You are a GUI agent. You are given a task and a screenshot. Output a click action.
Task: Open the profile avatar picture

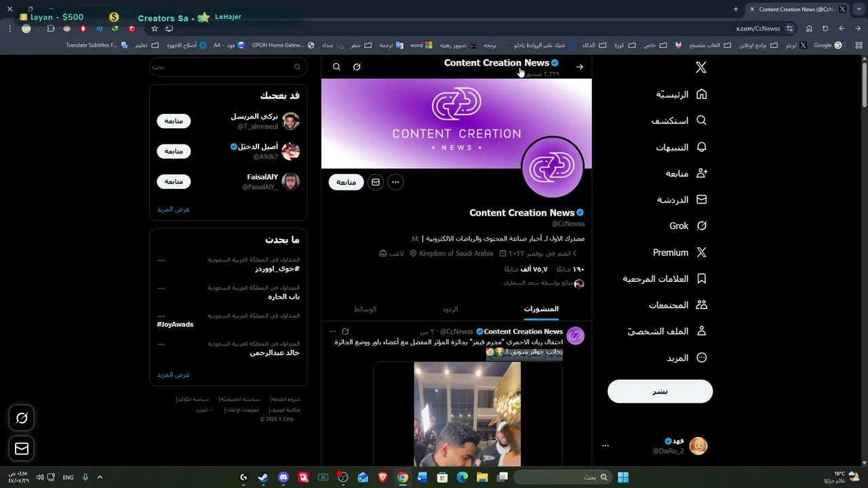click(x=552, y=168)
